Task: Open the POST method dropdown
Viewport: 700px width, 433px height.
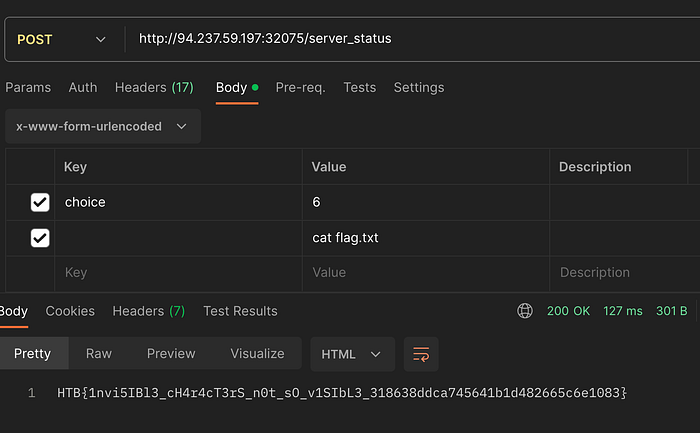Action: click(62, 39)
